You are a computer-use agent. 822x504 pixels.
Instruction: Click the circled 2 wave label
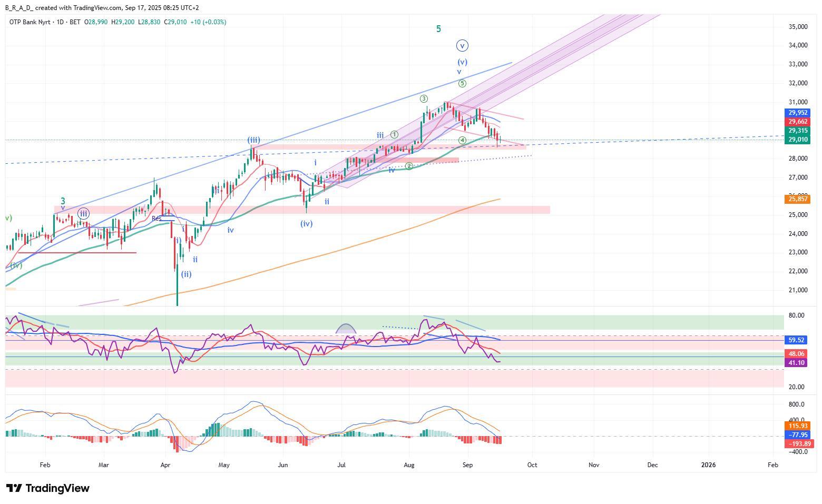tap(409, 166)
